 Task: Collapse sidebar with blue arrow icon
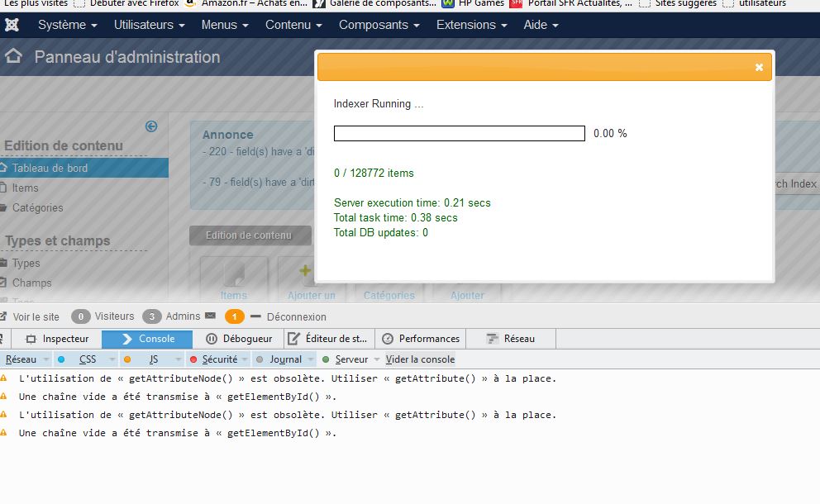151,126
